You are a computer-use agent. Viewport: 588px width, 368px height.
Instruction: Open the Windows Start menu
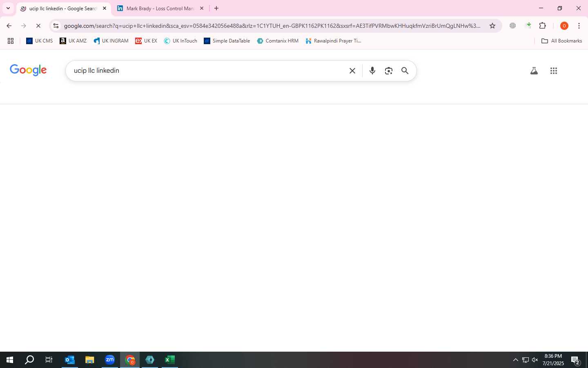[10, 360]
